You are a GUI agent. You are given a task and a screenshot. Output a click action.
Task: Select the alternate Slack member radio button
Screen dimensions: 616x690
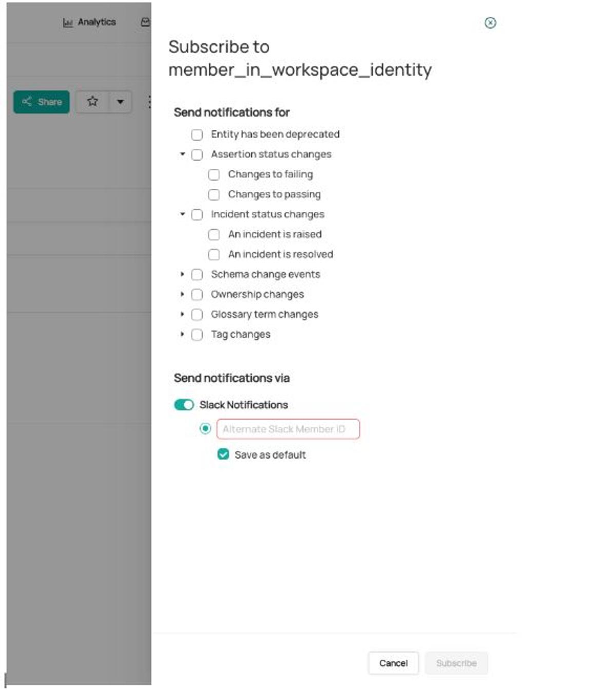tap(205, 428)
